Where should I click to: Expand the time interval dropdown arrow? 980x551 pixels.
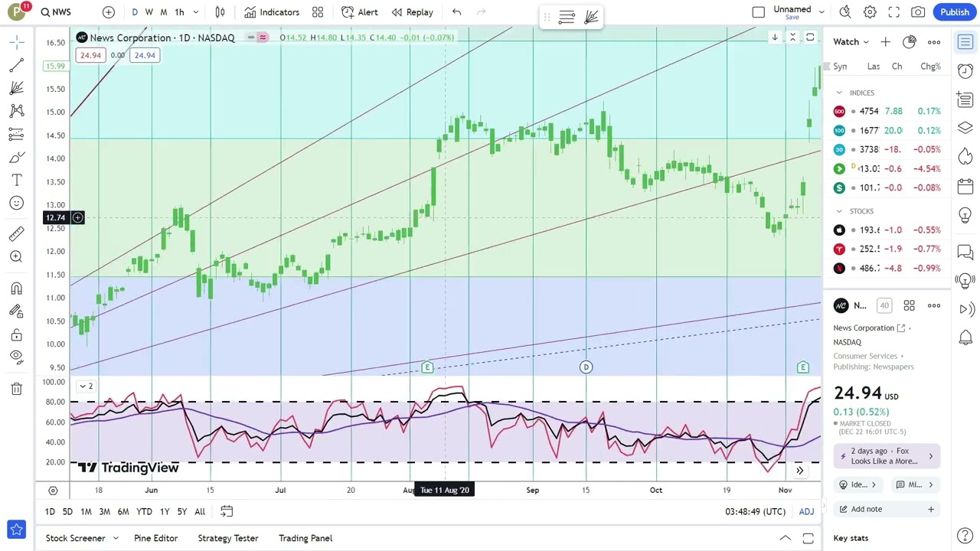click(196, 12)
